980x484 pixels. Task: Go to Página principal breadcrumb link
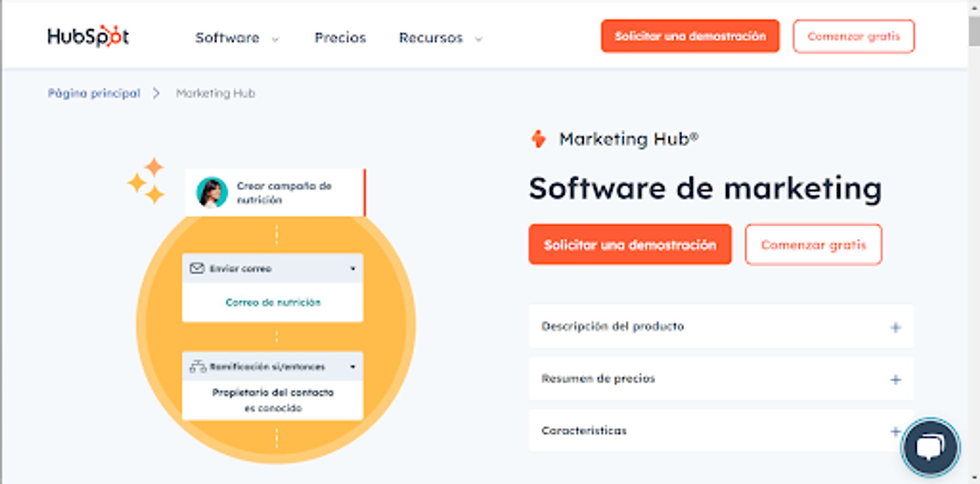94,93
